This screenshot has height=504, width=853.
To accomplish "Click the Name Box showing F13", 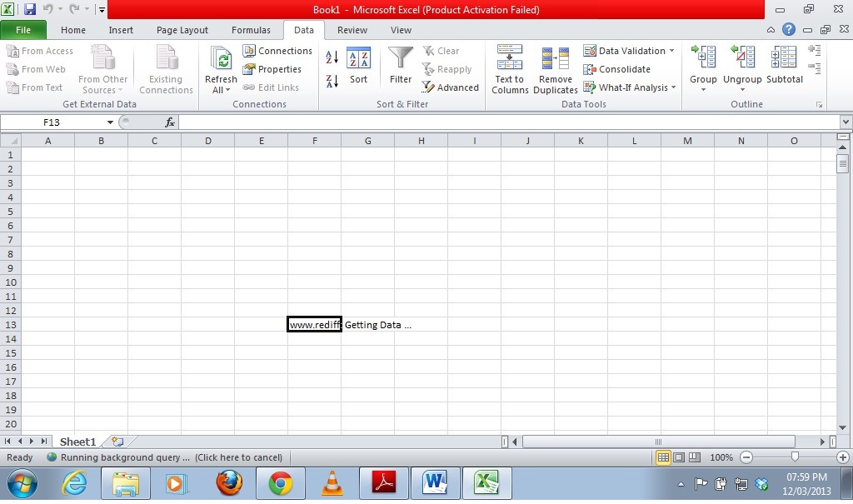I will tap(52, 122).
